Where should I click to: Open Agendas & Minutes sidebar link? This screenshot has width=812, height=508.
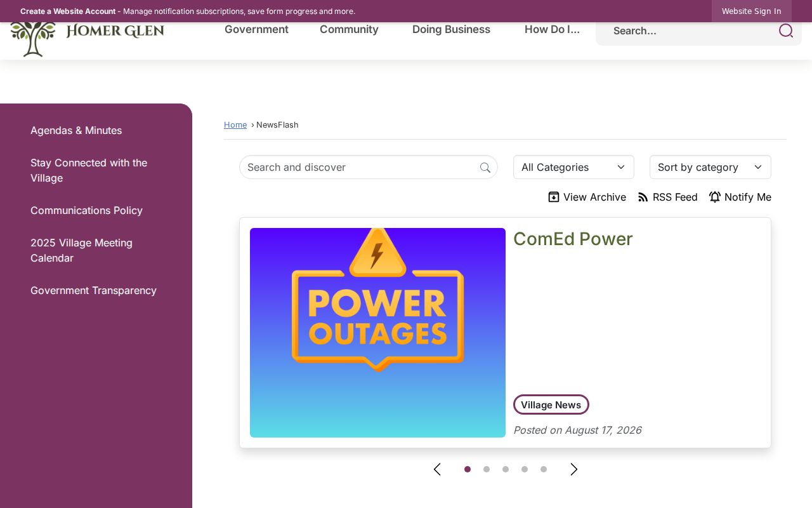pos(76,130)
